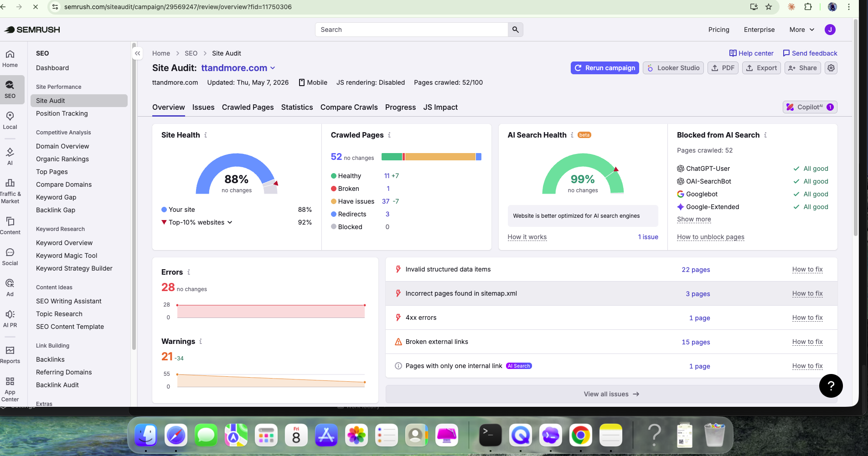Open Position Tracking in sidebar
The image size is (868, 456).
click(62, 113)
